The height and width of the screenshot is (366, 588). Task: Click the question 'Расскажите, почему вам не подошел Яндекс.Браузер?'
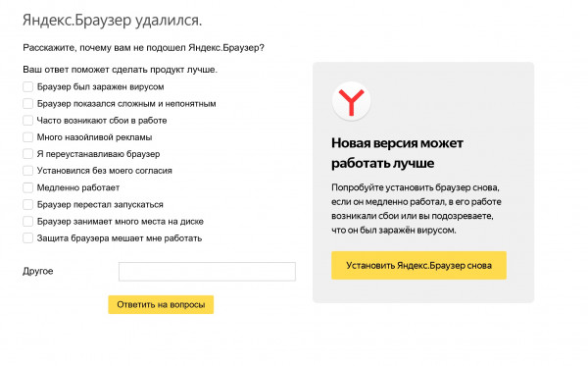point(144,48)
